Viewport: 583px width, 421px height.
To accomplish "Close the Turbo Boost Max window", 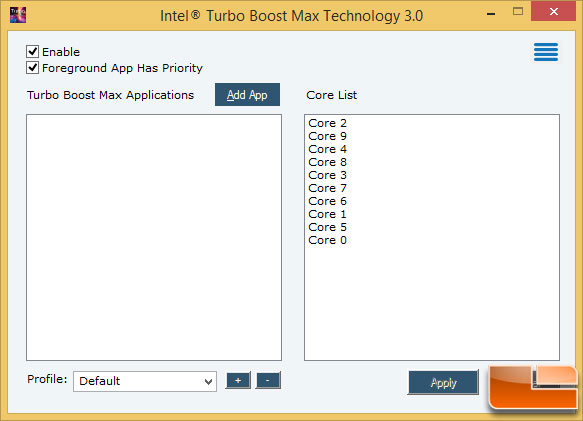I will pyautogui.click(x=554, y=12).
